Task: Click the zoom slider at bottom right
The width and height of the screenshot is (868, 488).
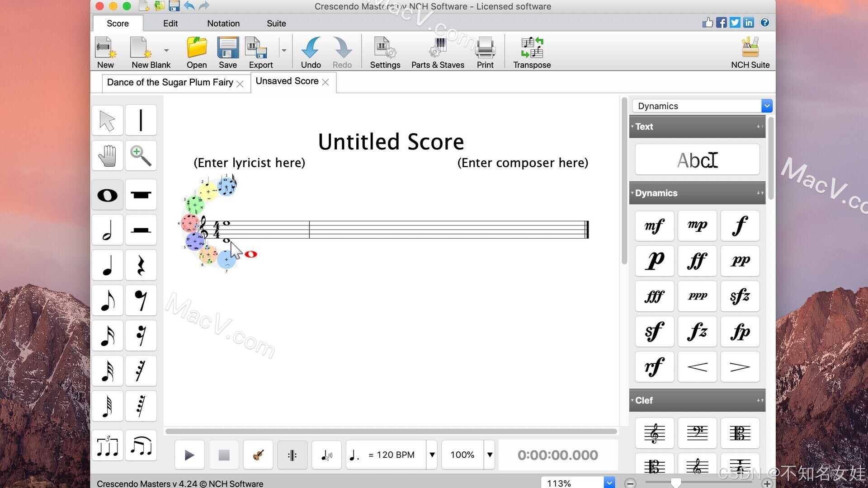Action: pyautogui.click(x=675, y=483)
